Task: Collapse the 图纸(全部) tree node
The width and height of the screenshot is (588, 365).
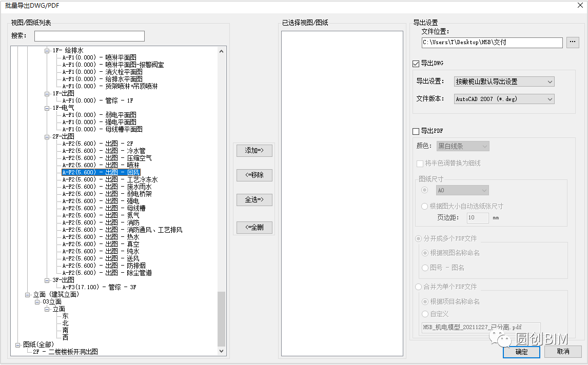Action: pyautogui.click(x=17, y=345)
